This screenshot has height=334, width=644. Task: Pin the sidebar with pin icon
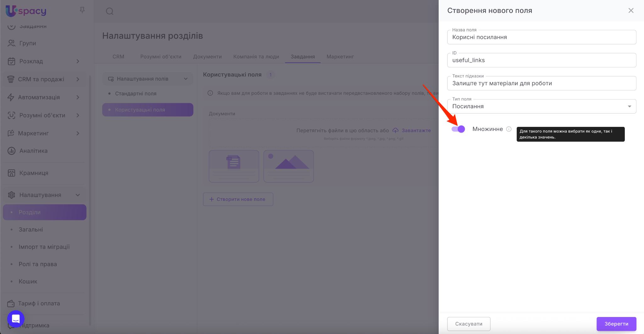[x=82, y=10]
